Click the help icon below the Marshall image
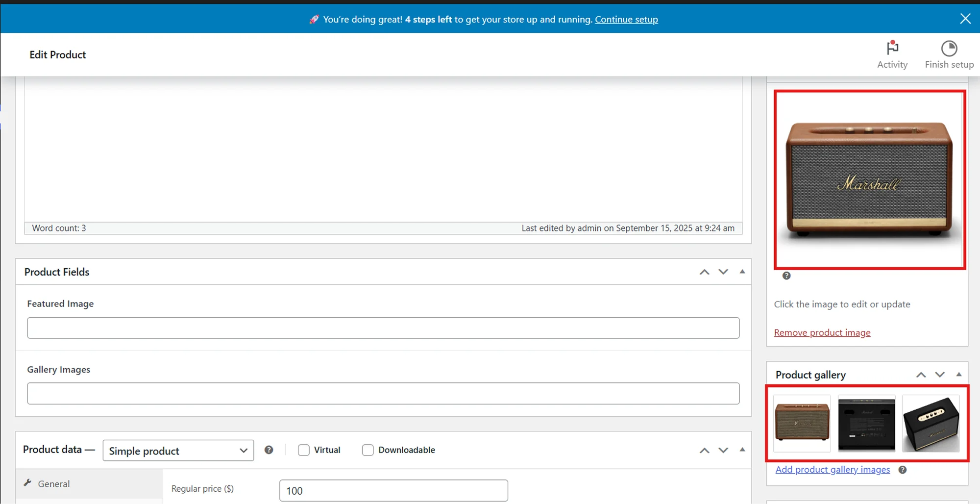Screen dimensions: 980x504 click(x=786, y=276)
